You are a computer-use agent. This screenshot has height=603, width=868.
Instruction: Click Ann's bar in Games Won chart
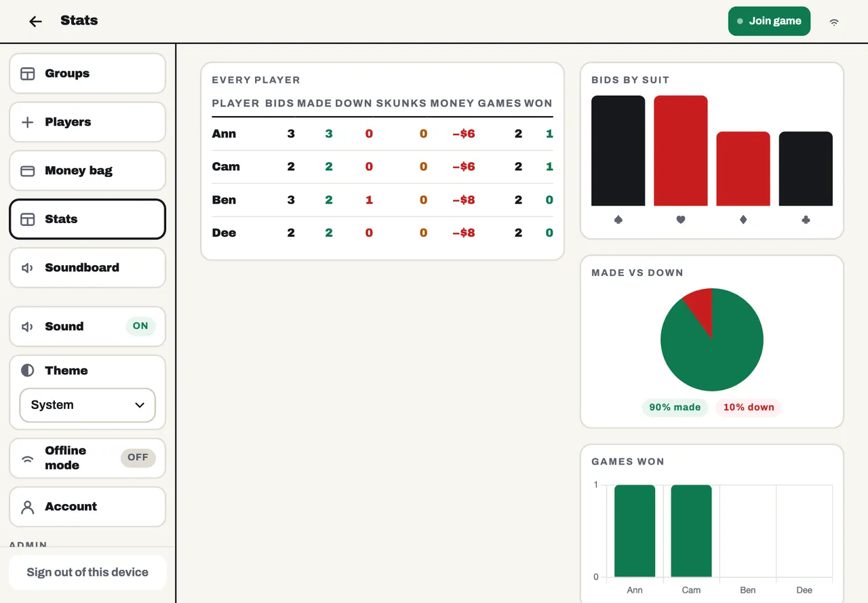coord(635,531)
